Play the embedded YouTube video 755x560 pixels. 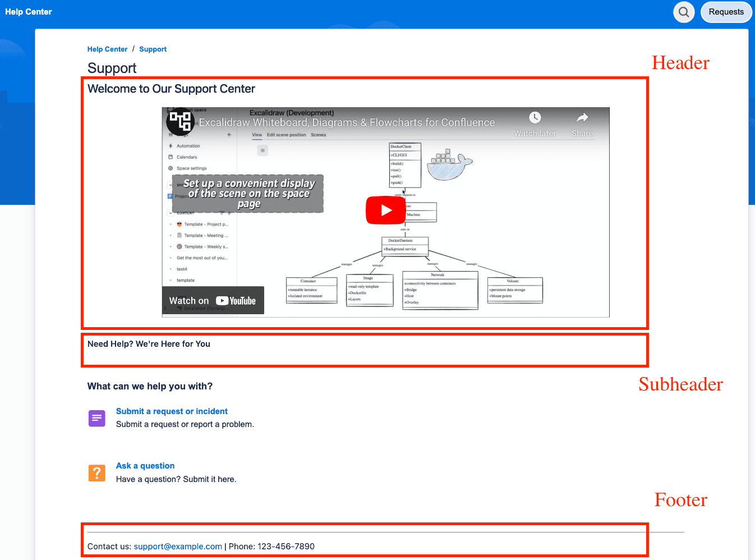(386, 210)
